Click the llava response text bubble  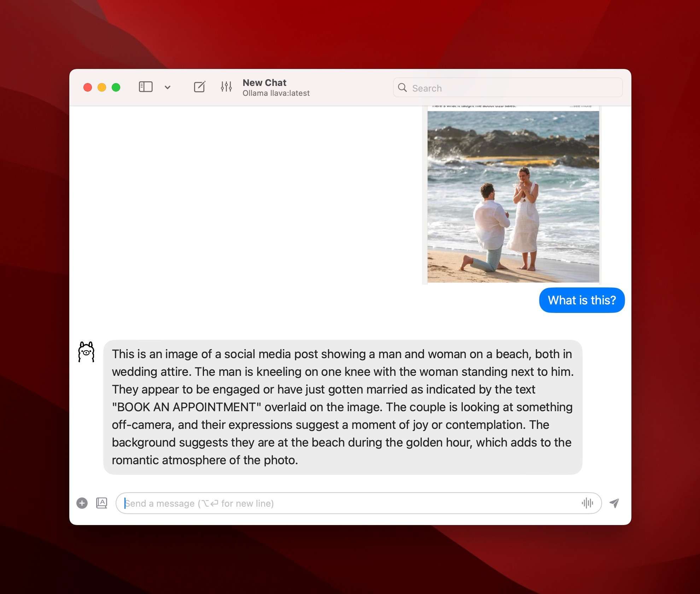[343, 407]
